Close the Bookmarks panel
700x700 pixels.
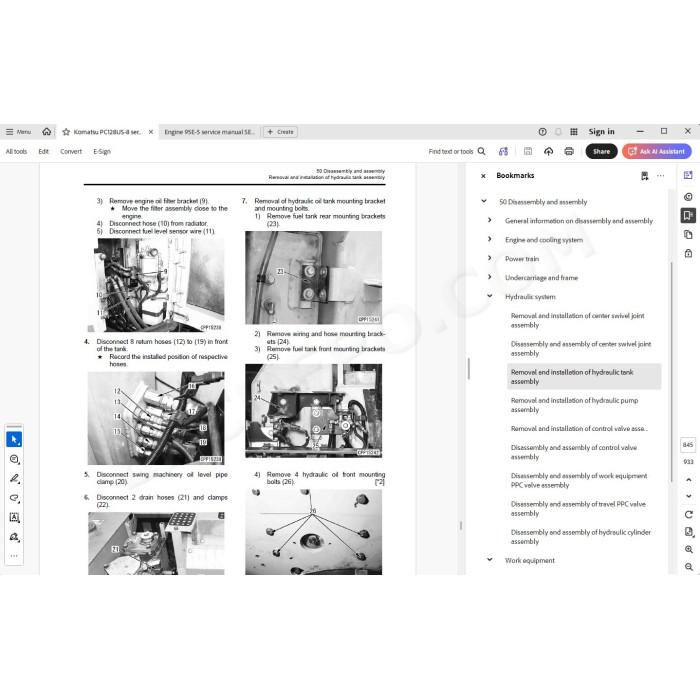tap(483, 176)
